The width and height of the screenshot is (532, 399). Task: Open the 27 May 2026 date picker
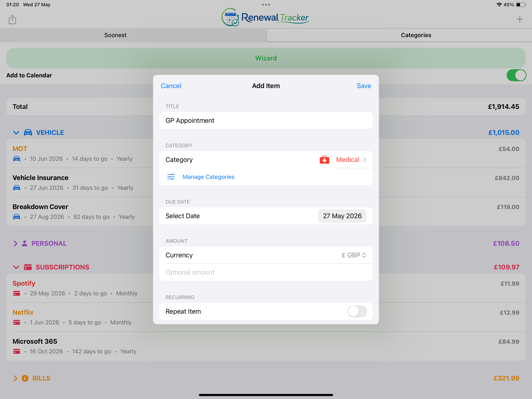[x=342, y=216]
